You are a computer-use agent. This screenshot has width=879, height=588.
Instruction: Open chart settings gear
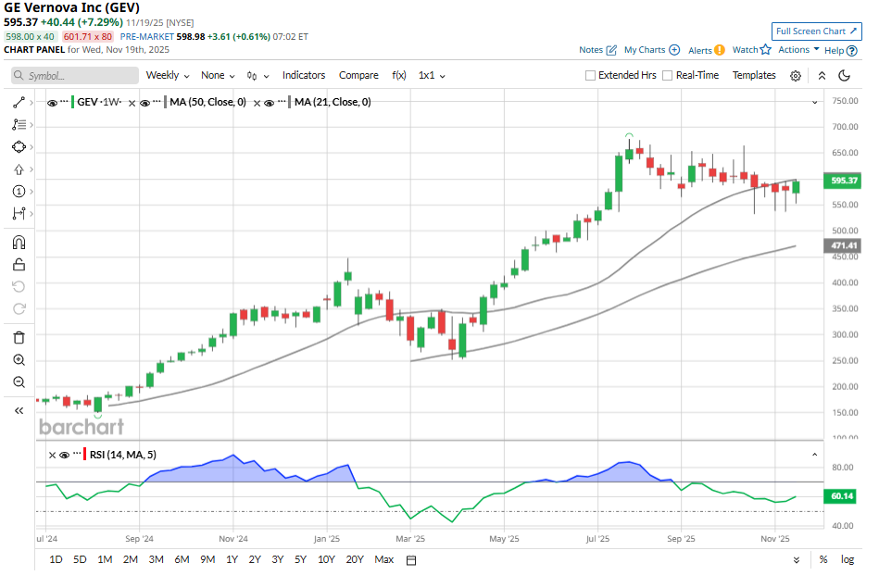point(796,76)
